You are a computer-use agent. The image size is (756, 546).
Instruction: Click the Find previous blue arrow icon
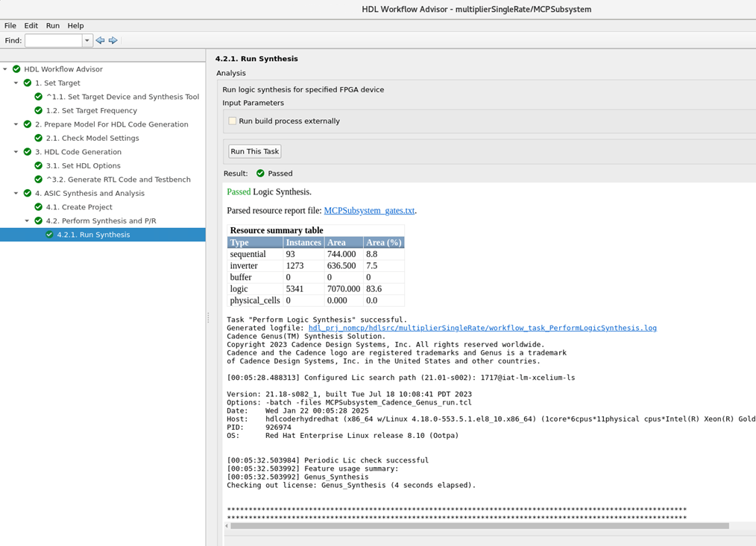[x=100, y=40]
